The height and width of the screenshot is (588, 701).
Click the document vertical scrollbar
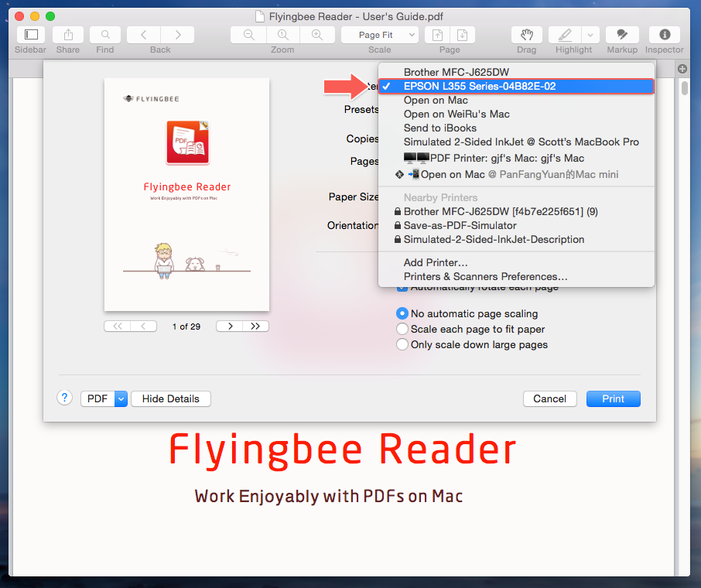(x=685, y=87)
